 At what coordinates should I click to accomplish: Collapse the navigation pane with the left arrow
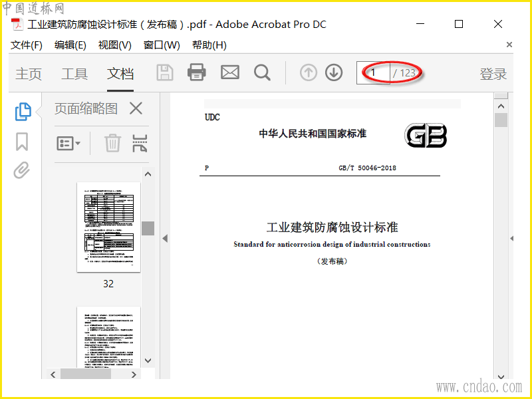(x=165, y=239)
